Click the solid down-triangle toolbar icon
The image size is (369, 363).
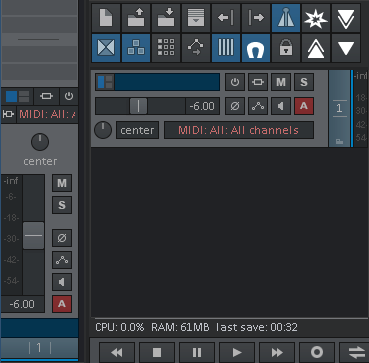346,48
